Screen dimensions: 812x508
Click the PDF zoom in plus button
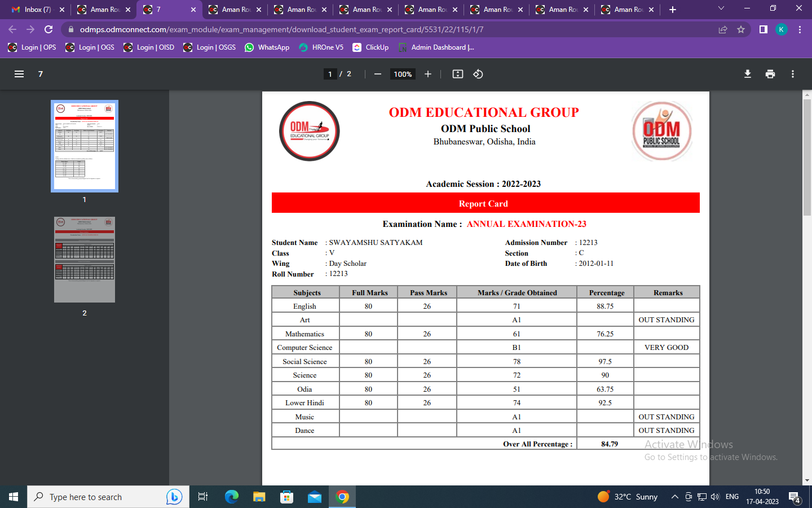(428, 74)
